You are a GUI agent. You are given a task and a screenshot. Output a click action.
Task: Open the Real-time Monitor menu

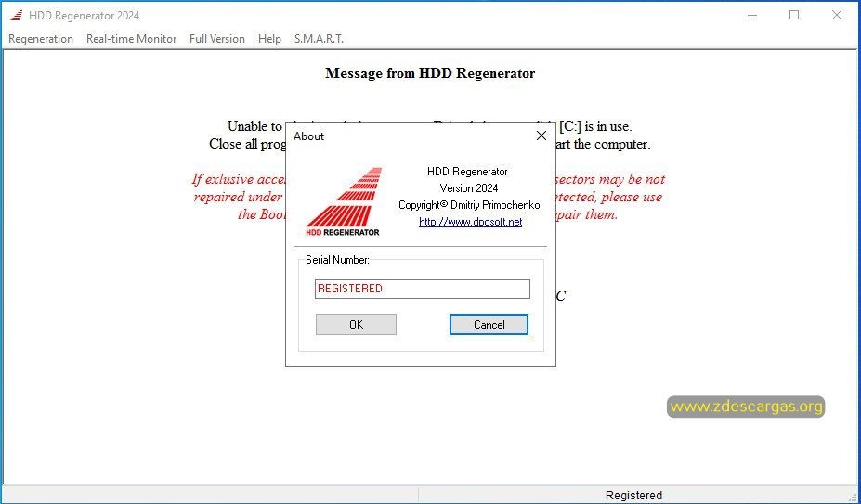point(131,39)
